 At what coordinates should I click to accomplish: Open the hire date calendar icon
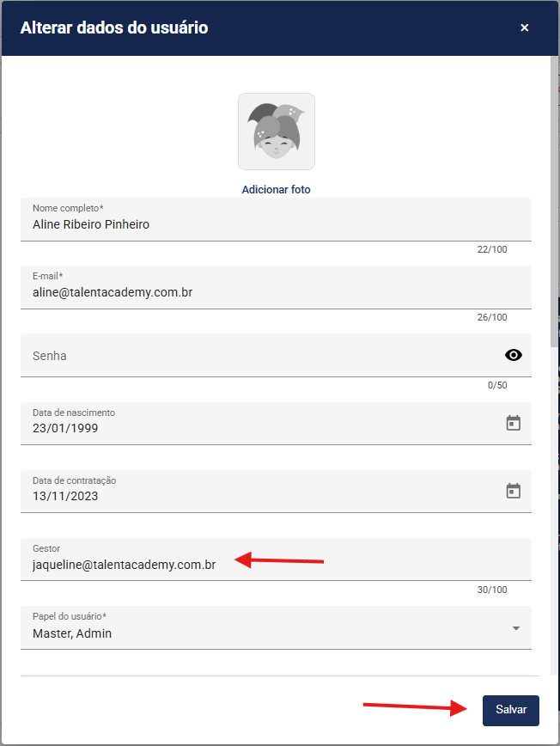coord(514,491)
